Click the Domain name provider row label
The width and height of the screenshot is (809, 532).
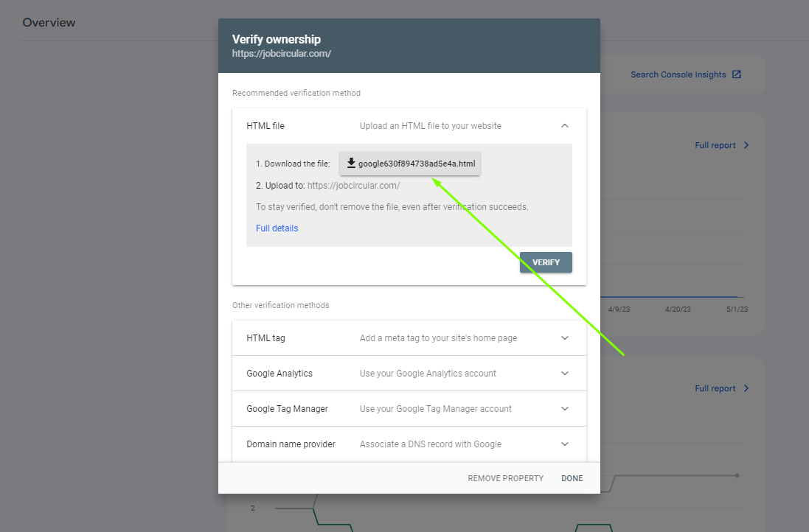tap(291, 444)
